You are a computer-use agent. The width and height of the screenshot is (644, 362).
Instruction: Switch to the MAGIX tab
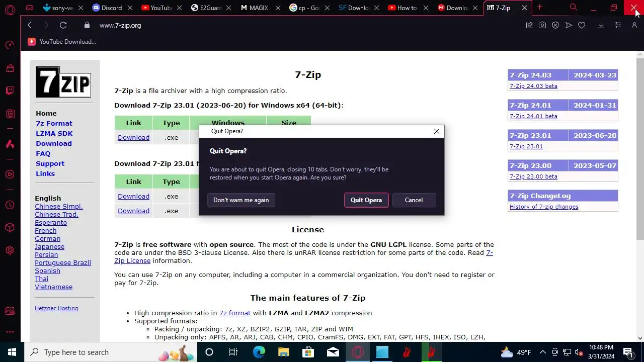[260, 8]
